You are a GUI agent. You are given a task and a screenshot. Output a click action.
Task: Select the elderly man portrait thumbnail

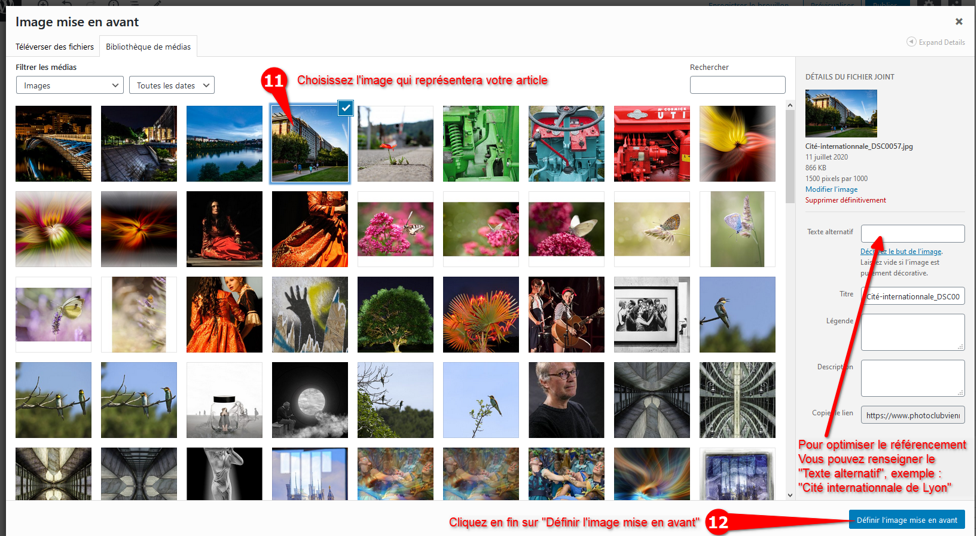(566, 400)
